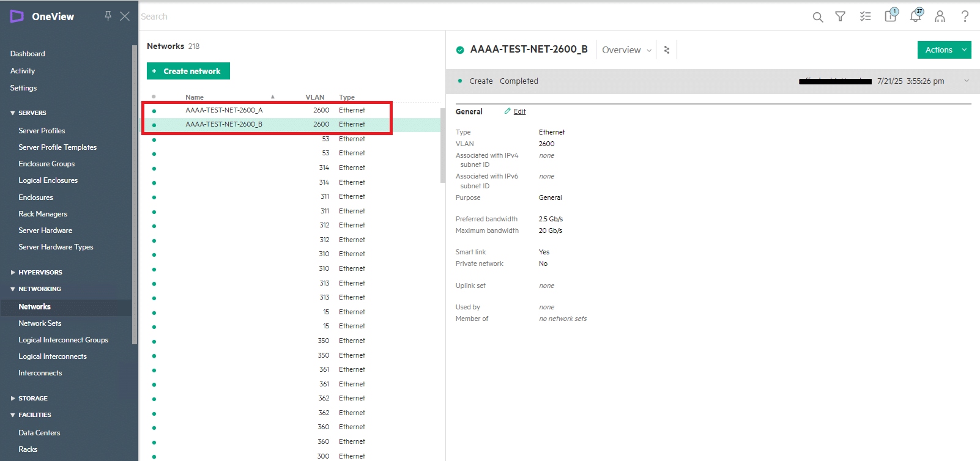Open the Overview view selector
Viewport: 980px width, 461px height.
tap(626, 50)
